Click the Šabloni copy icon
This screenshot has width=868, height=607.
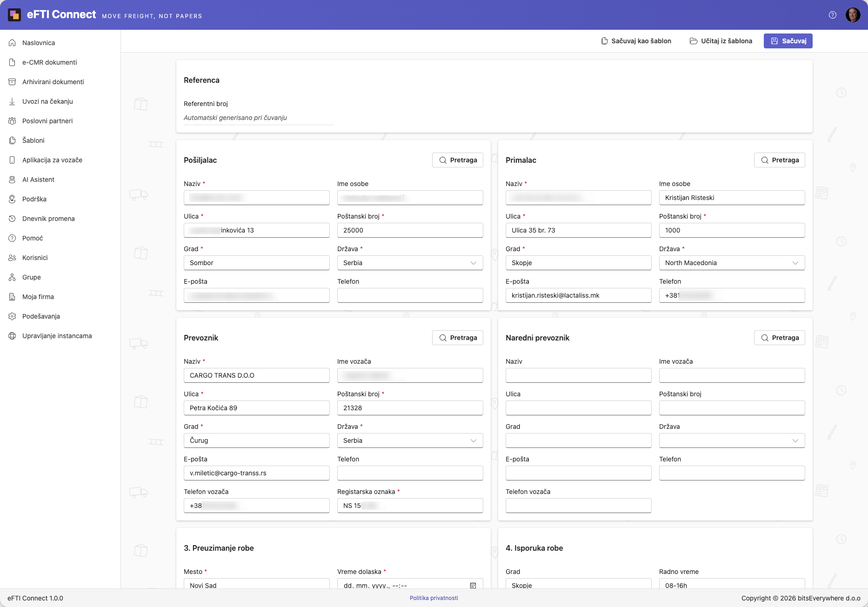[x=12, y=140]
